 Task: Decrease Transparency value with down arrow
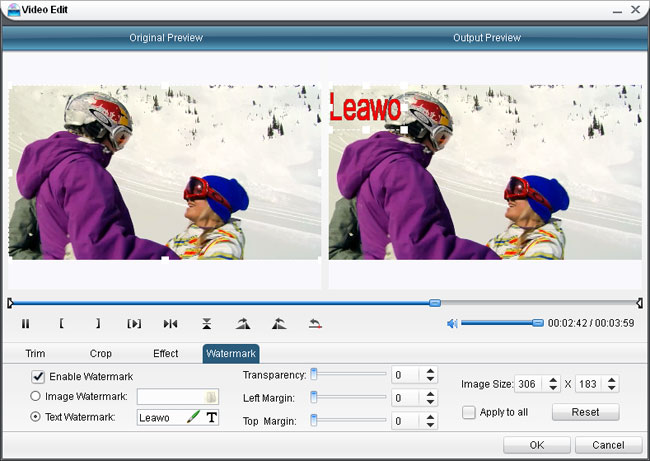(x=430, y=379)
